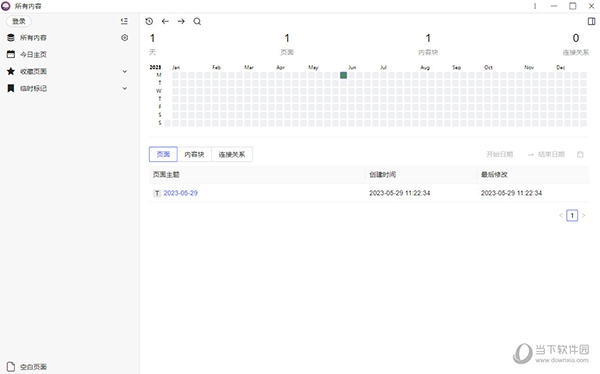The image size is (600, 374).
Task: Click the bookmark icon for 临时标记
Action: 11,88
